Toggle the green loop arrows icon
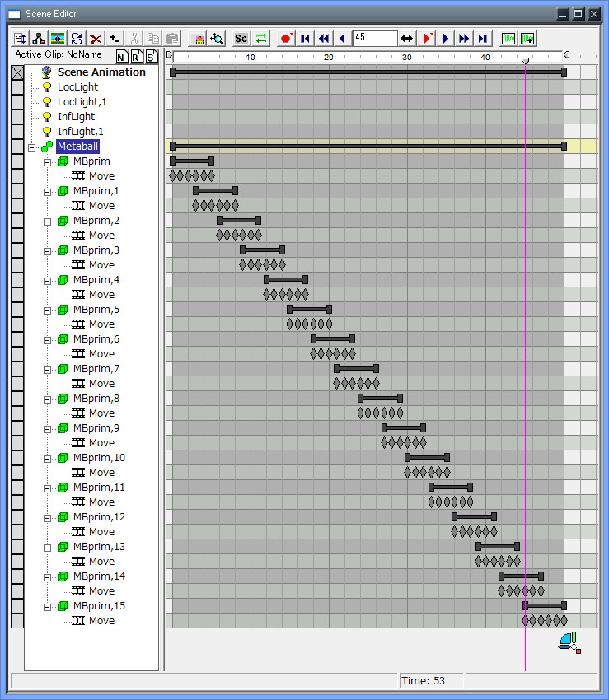Image resolution: width=609 pixels, height=700 pixels. pyautogui.click(x=261, y=39)
